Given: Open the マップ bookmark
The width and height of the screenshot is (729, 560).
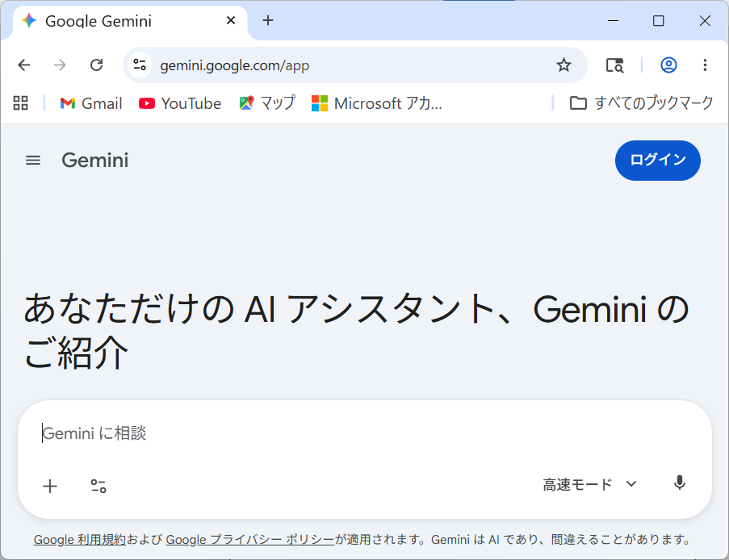Looking at the screenshot, I should coord(267,103).
